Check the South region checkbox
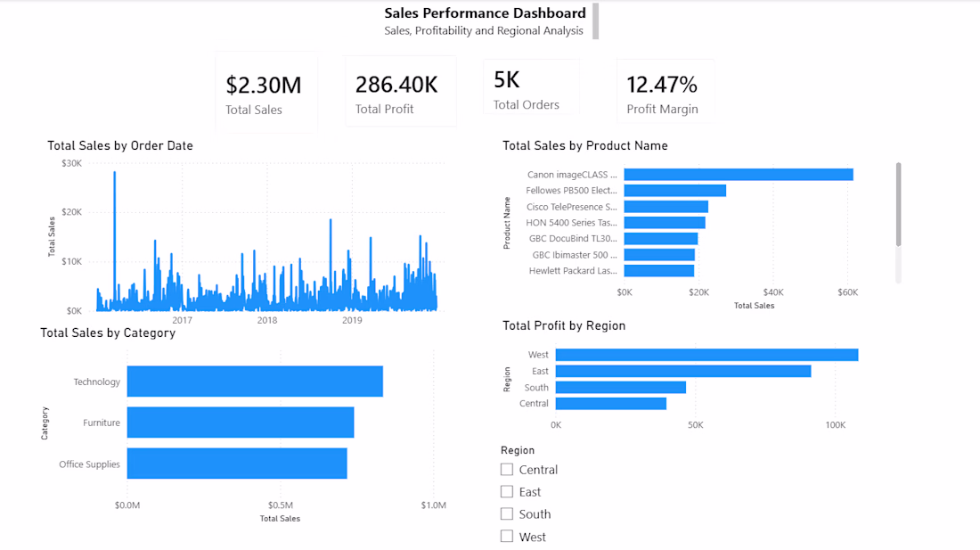This screenshot has height=550, width=980. [x=507, y=513]
